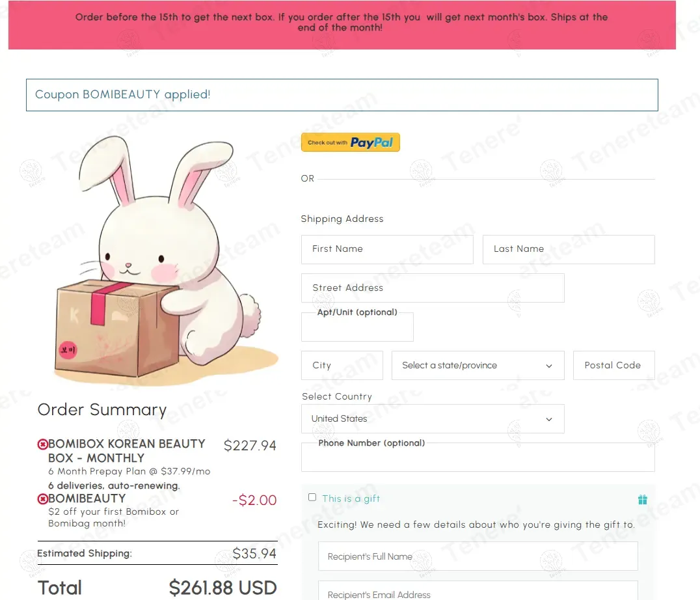Focus the Last Name input

coord(568,249)
